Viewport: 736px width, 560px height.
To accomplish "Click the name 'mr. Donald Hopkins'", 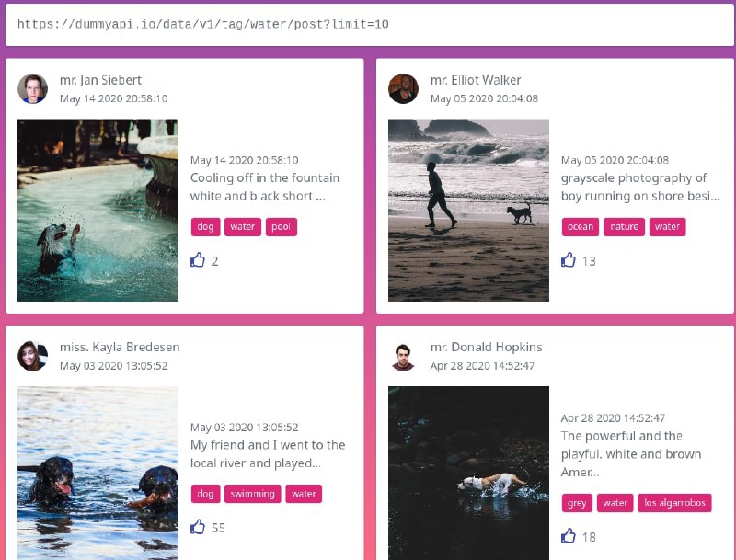I will click(x=486, y=347).
